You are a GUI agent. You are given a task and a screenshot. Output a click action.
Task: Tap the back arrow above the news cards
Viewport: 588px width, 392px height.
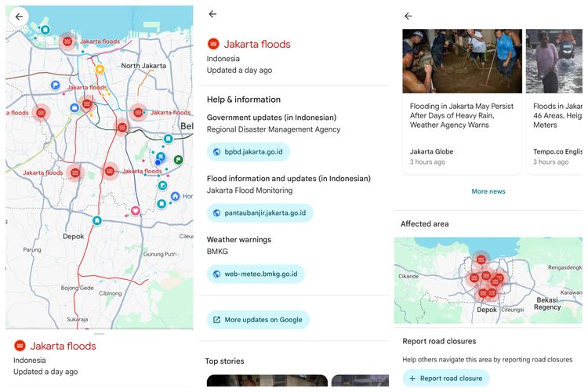(408, 16)
